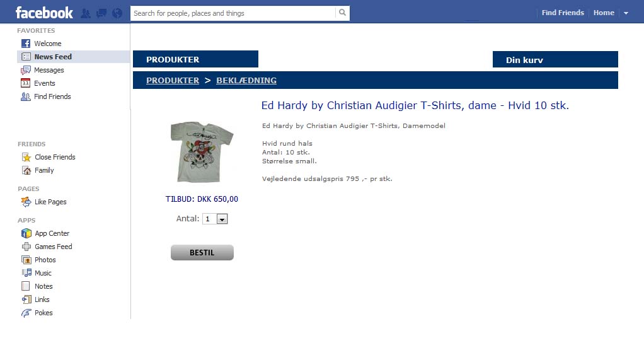Click the friend requests icon in header

pyautogui.click(x=86, y=13)
